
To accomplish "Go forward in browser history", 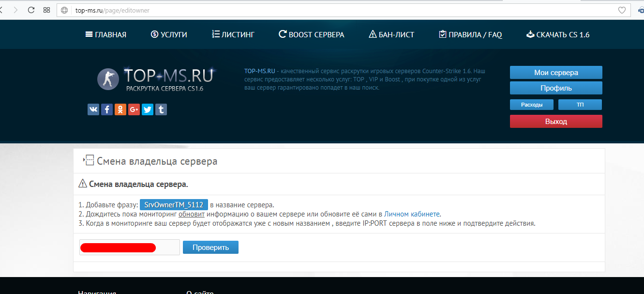I will click(16, 10).
